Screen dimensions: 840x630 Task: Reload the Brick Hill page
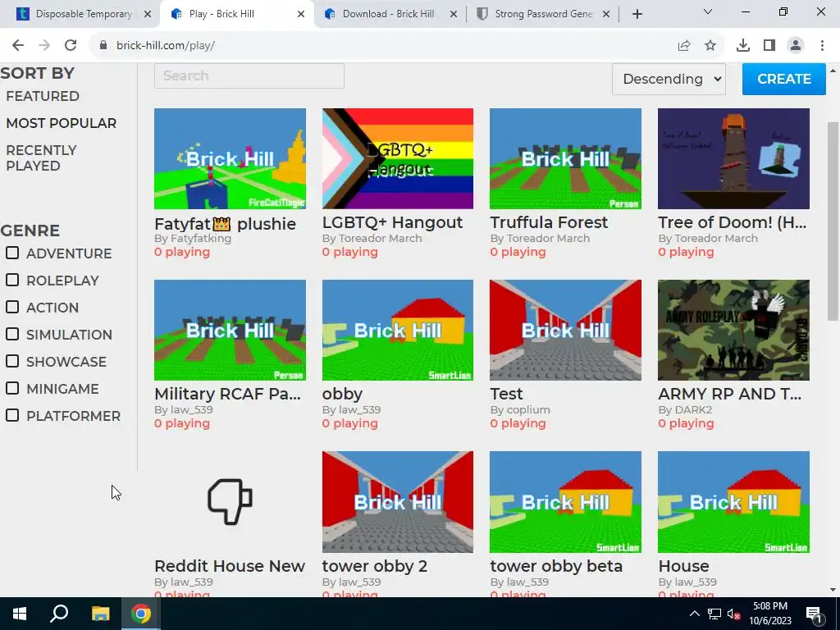point(71,46)
